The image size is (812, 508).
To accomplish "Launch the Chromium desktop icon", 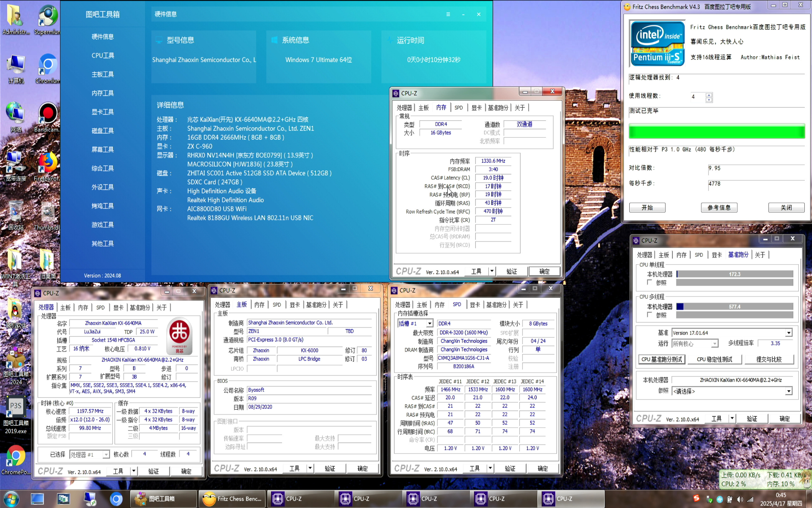I will [47, 69].
